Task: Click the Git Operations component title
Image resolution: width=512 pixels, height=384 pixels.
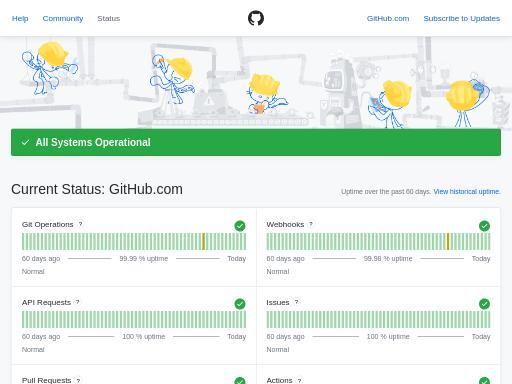Action: (47, 224)
